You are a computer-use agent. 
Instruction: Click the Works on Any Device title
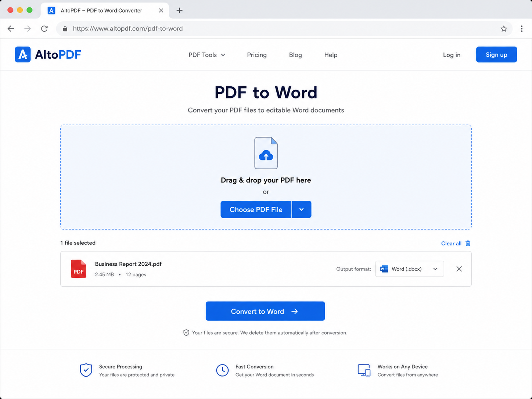pos(403,367)
